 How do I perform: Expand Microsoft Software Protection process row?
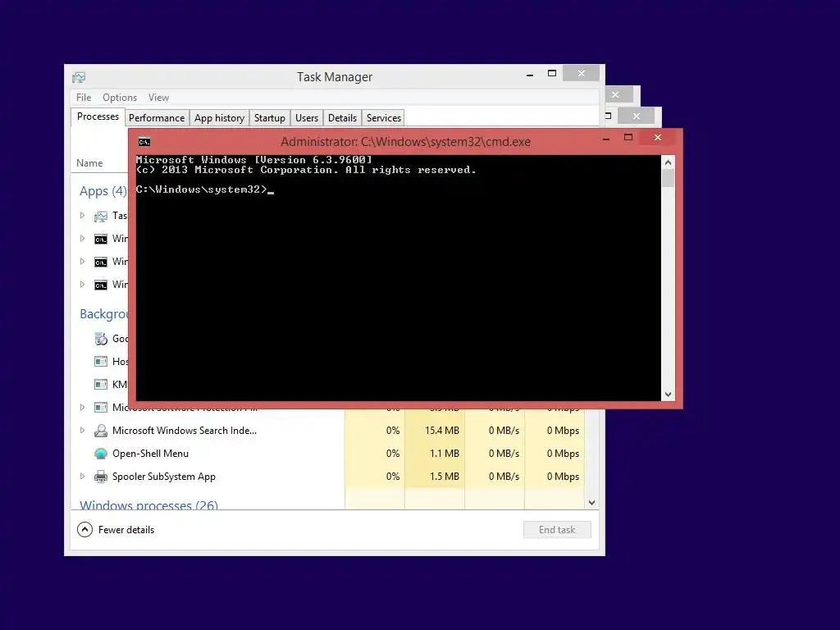pos(82,407)
